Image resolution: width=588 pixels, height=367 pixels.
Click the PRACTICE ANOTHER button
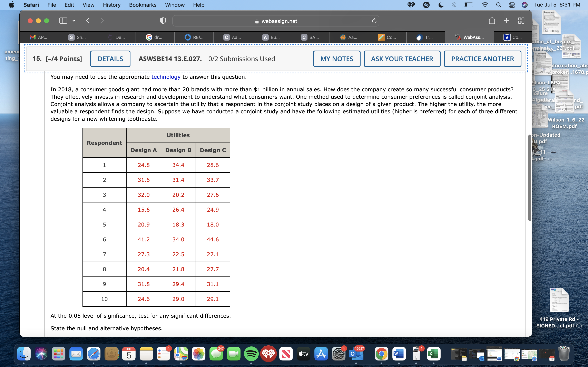pyautogui.click(x=482, y=59)
